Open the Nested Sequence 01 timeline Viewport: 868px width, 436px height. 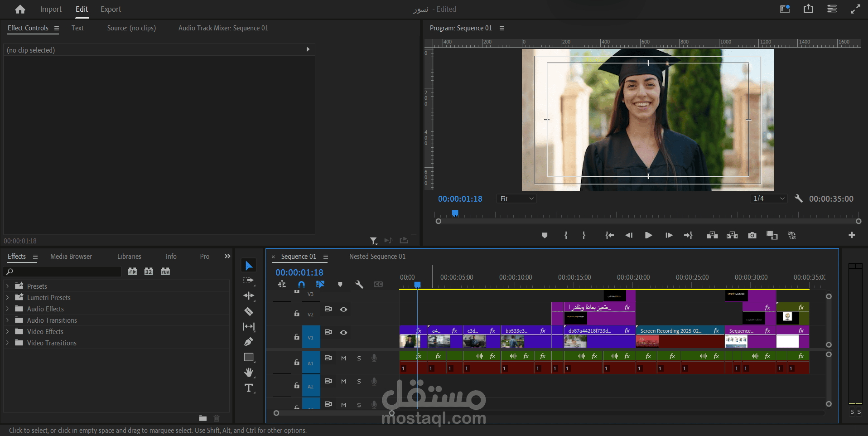pyautogui.click(x=377, y=257)
